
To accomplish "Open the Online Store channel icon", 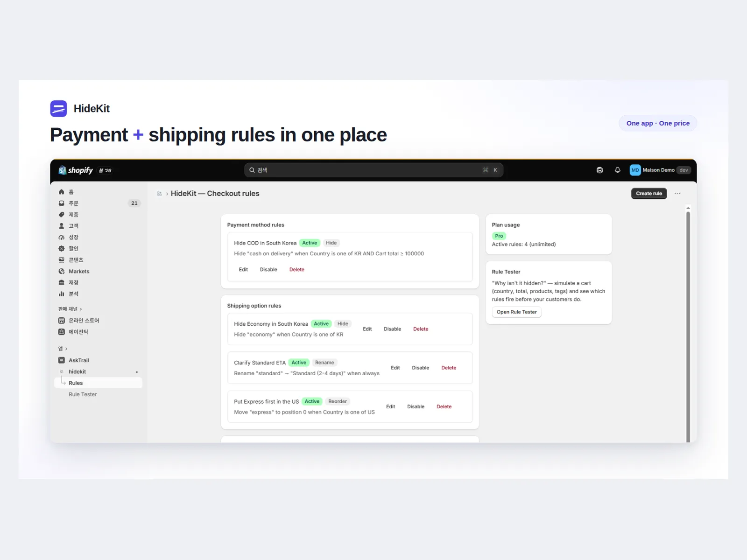I will point(61,321).
